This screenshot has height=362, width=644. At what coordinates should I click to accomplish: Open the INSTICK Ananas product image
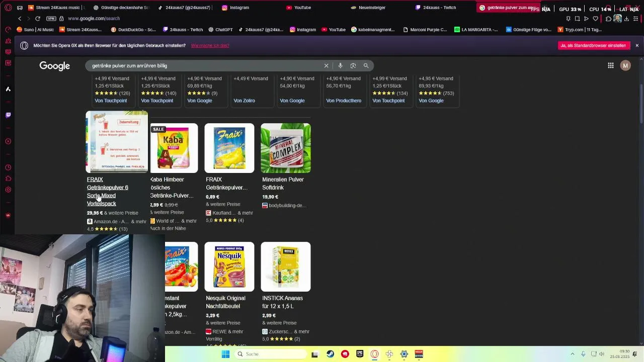pos(286,266)
